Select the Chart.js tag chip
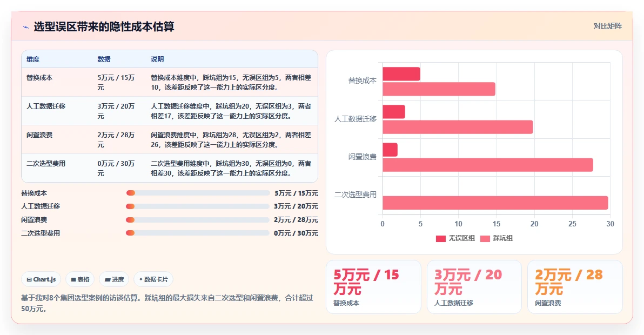Viewport: 644px width, 335px height. click(41, 279)
